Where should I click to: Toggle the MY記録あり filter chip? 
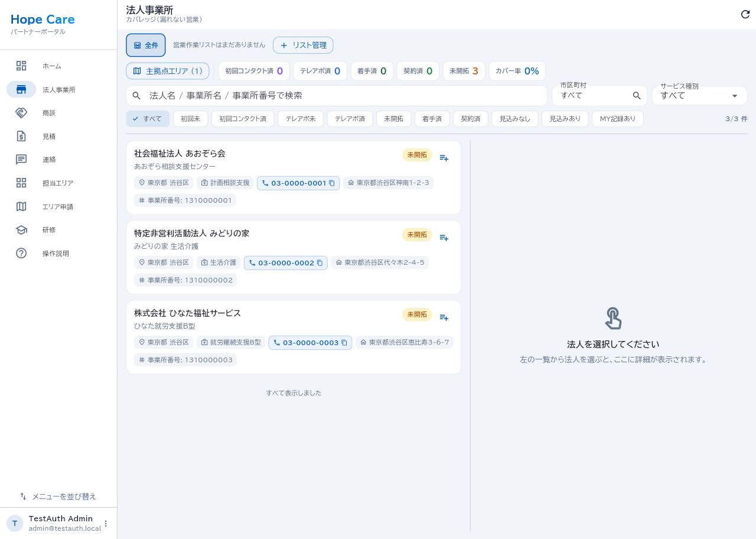point(618,119)
